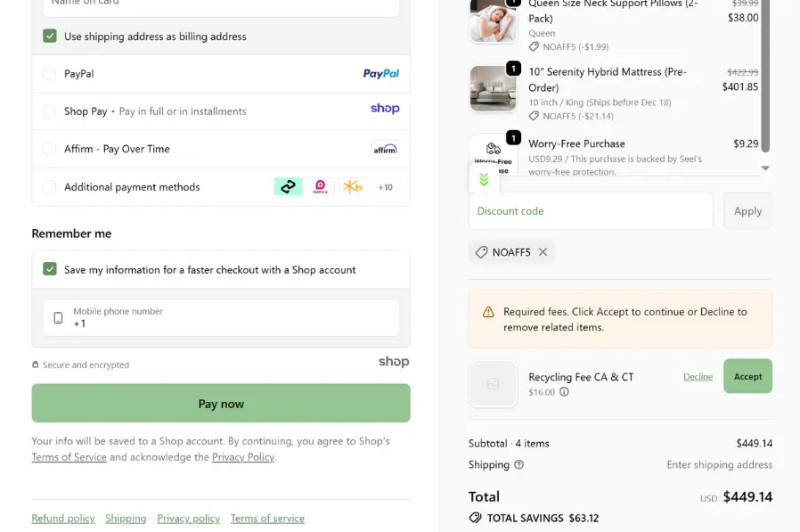Click the Discount code input field
800x532 pixels.
tap(590, 211)
